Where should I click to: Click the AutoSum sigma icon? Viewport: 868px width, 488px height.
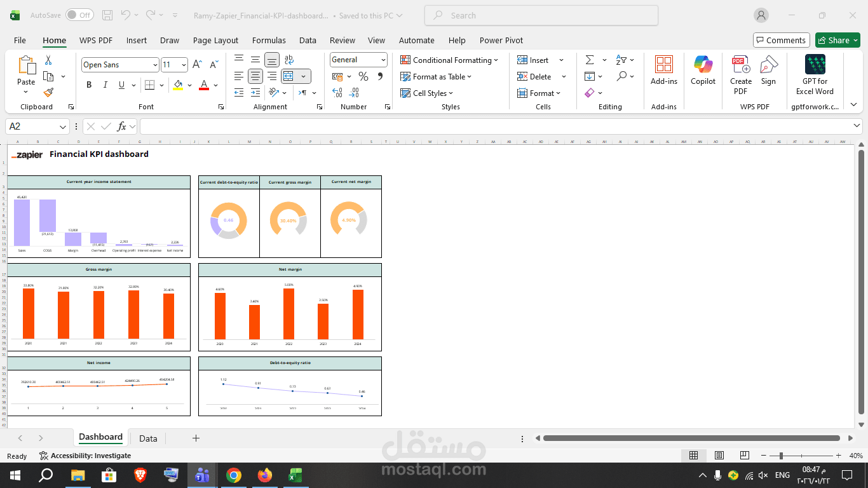[x=590, y=60]
